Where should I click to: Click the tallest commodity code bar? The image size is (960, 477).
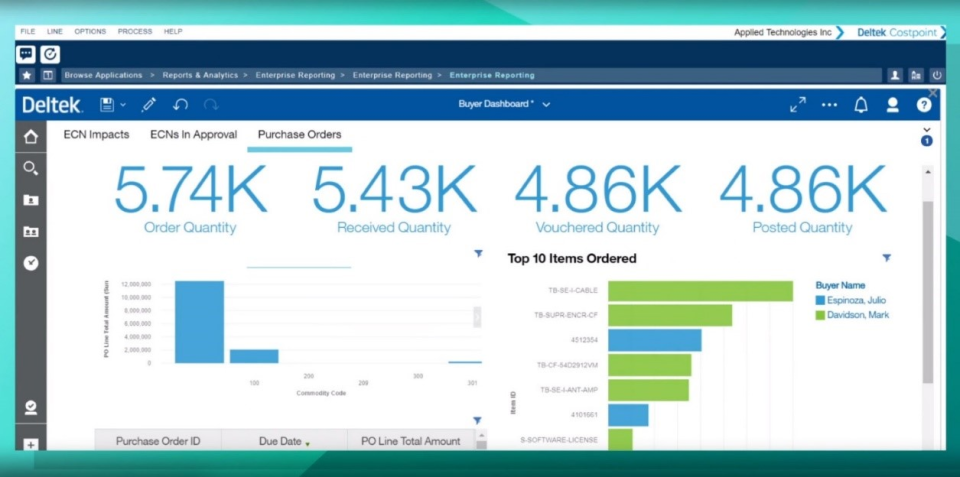click(199, 322)
